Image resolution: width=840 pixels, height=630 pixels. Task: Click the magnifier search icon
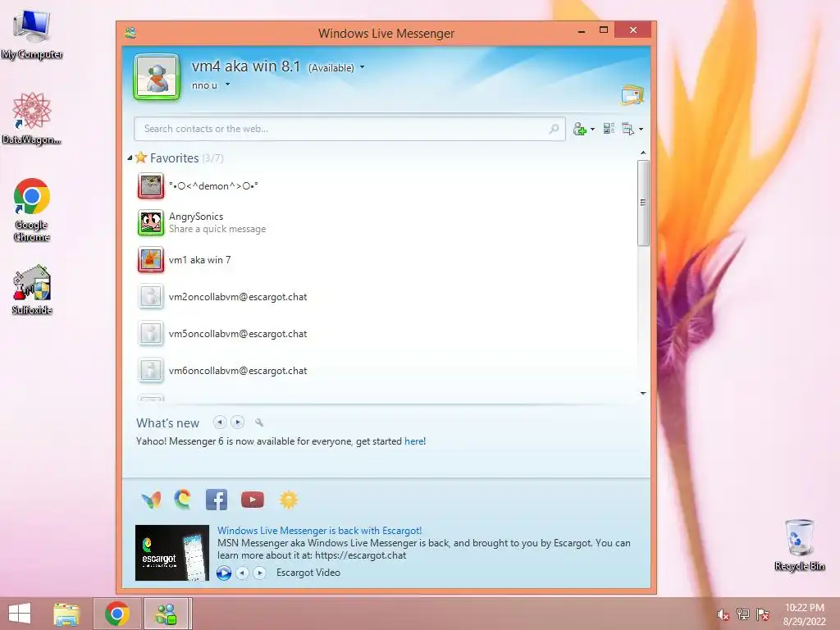pos(554,129)
